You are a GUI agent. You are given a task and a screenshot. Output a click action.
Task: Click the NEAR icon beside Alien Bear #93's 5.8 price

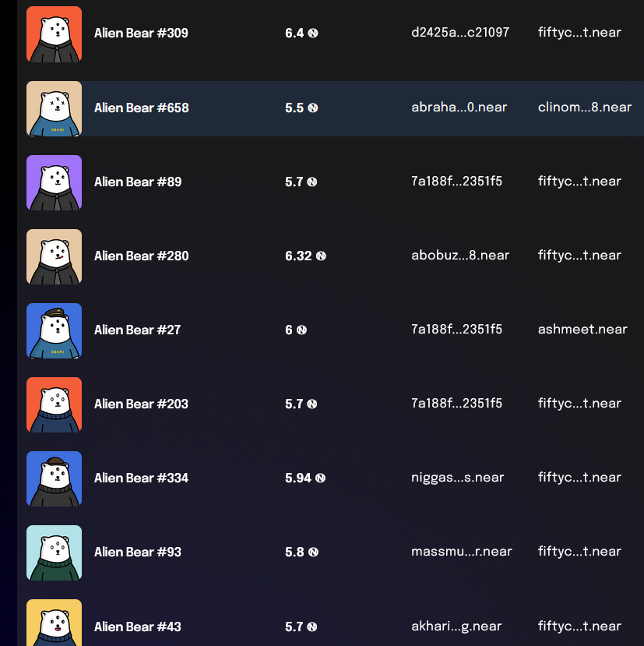[x=312, y=552]
